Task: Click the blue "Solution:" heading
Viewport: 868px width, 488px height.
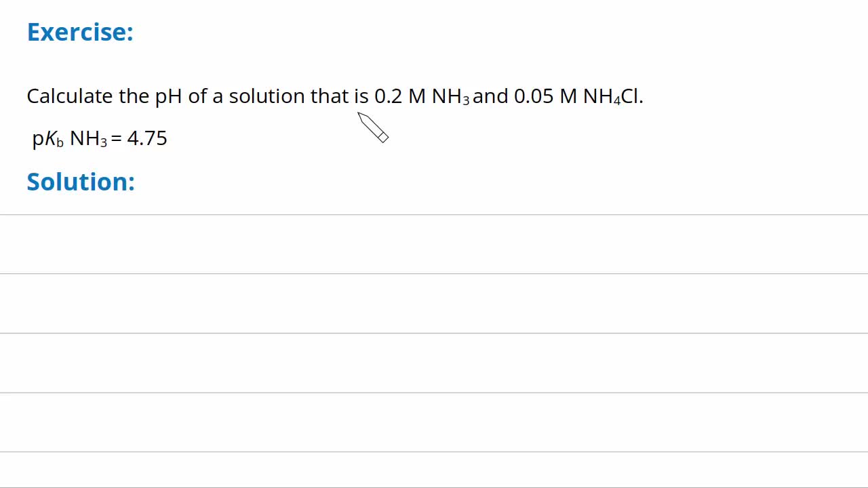Action: [81, 182]
